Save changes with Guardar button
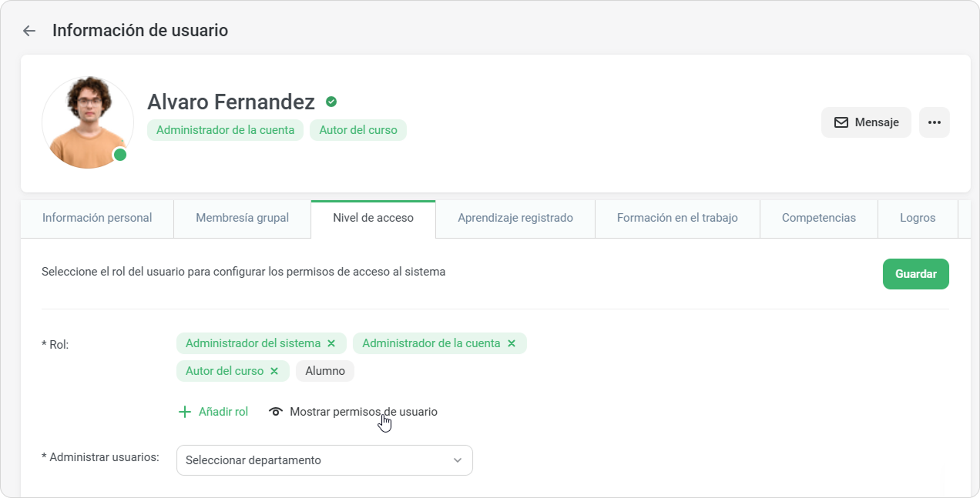 coord(915,274)
